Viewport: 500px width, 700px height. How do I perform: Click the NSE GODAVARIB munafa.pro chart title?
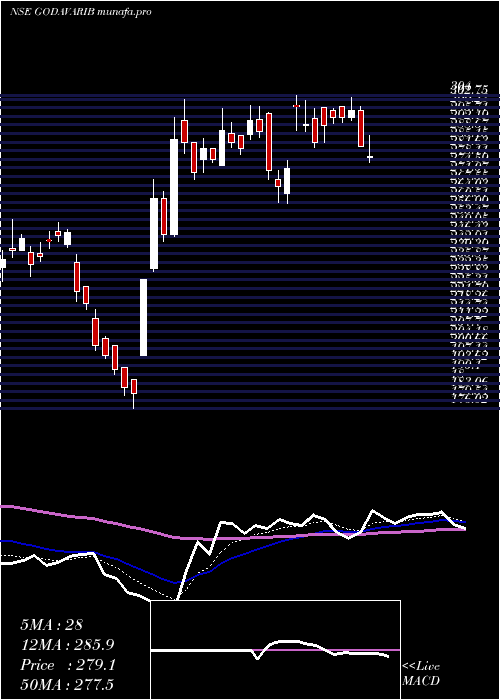pyautogui.click(x=80, y=12)
